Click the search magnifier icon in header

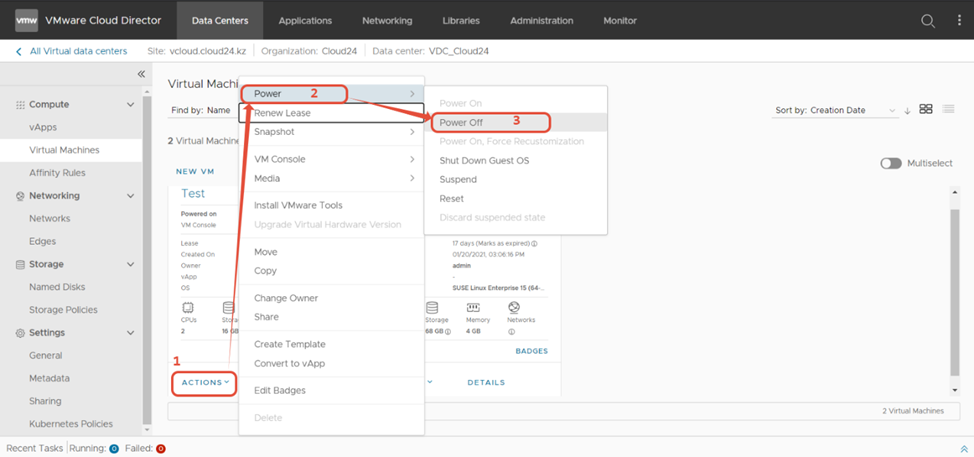pyautogui.click(x=928, y=21)
